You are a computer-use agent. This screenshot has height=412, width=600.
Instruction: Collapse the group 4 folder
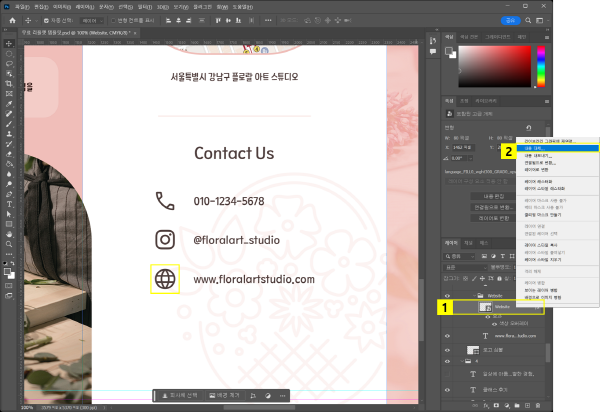pyautogui.click(x=462, y=361)
